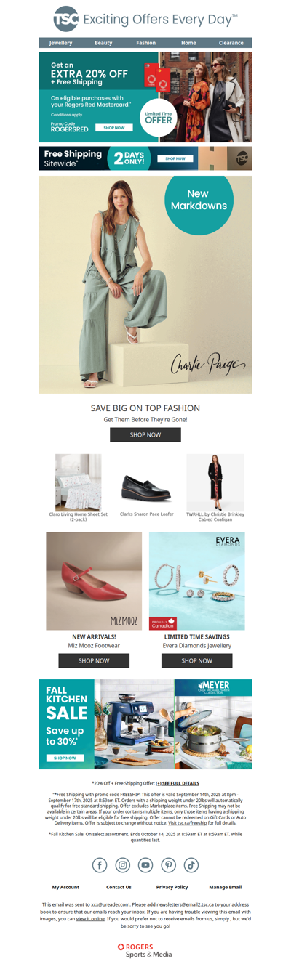Select the Clearance navigation tab
291x980 pixels.
coord(231,43)
